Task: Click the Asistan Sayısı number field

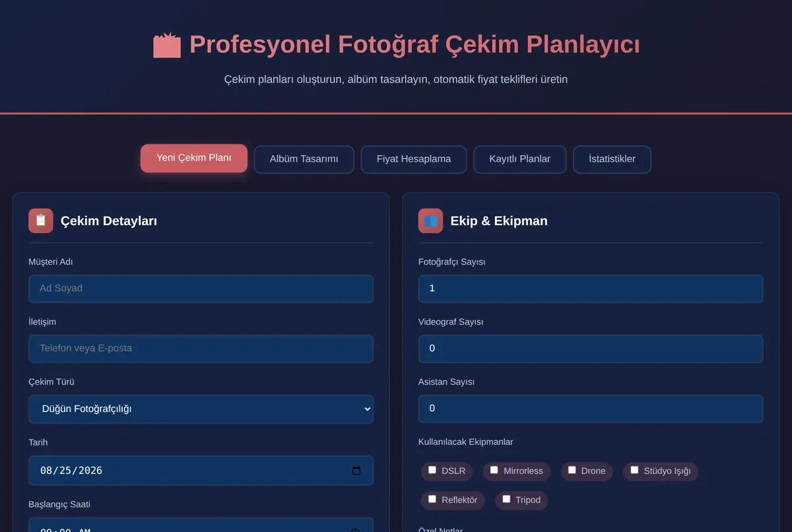Action: [x=591, y=409]
